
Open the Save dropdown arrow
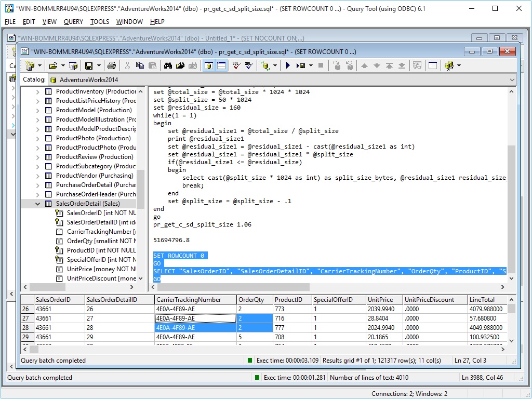99,65
